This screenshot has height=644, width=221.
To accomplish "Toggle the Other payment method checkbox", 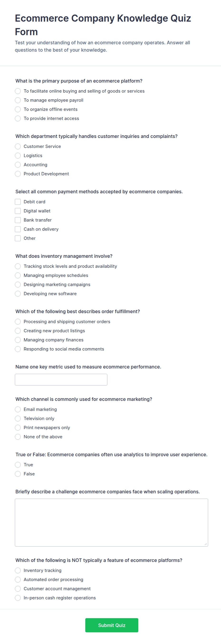I will tap(18, 238).
